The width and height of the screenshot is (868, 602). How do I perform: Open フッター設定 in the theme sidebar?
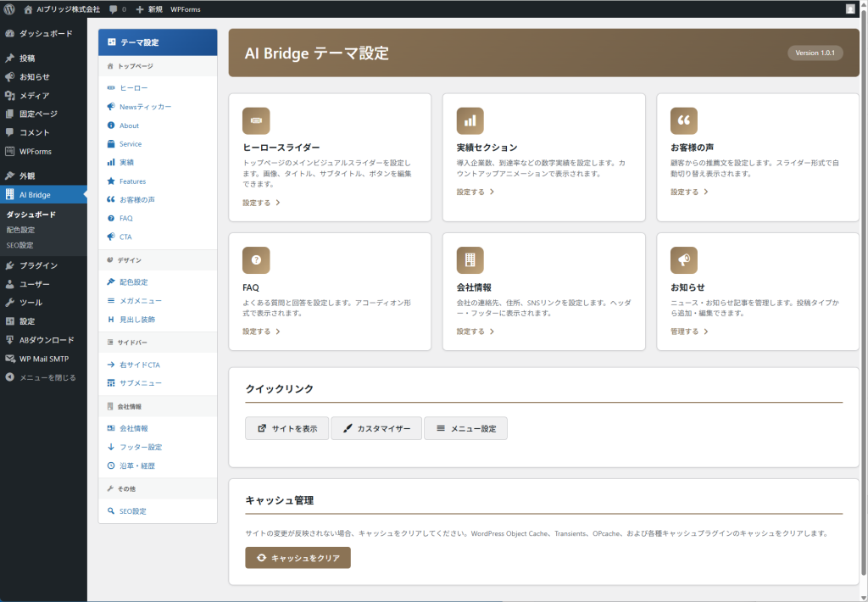(x=141, y=447)
